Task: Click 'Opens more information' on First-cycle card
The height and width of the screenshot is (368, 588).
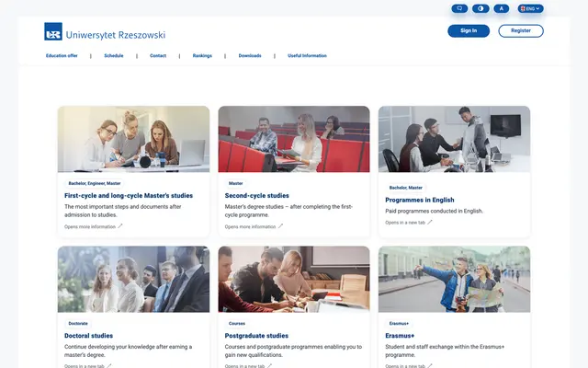Action: coord(90,227)
